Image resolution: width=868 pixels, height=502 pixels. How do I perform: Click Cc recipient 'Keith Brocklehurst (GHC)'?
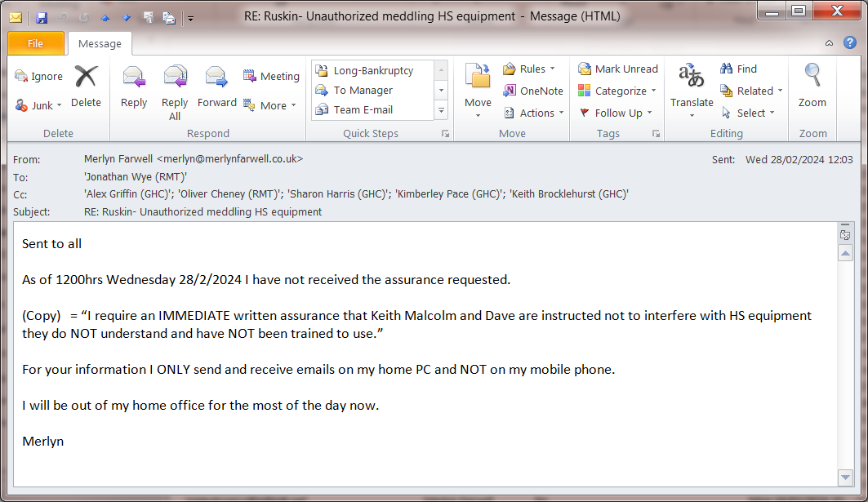click(x=569, y=194)
